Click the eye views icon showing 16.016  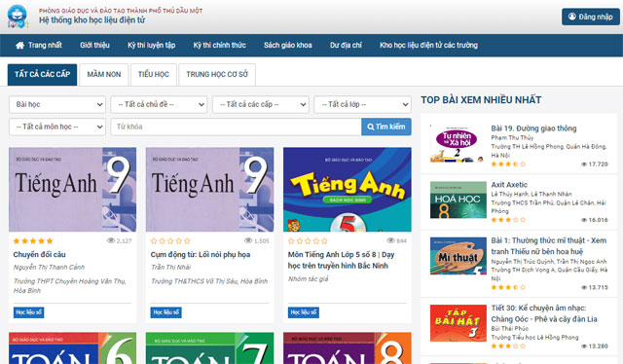pyautogui.click(x=584, y=220)
